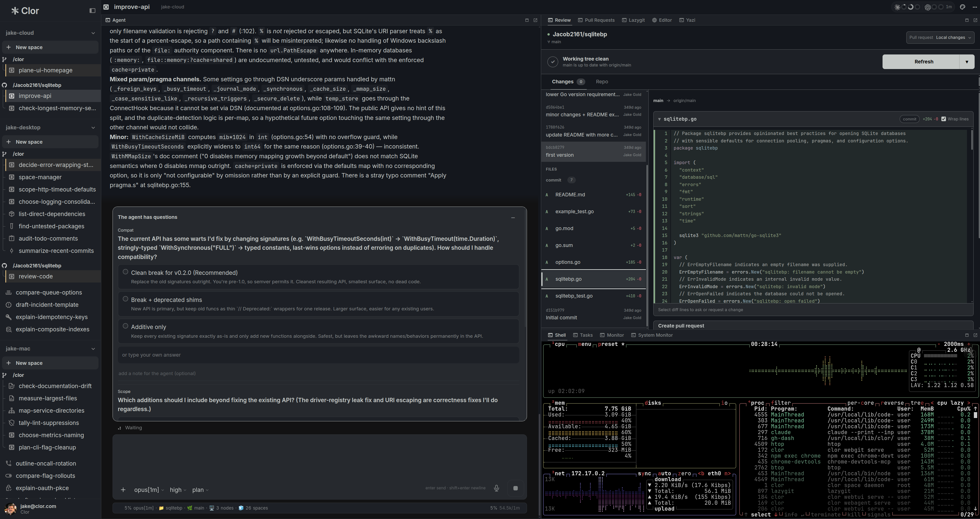This screenshot has width=980, height=519.
Task: Open the theme palette icon
Action: 963,7
